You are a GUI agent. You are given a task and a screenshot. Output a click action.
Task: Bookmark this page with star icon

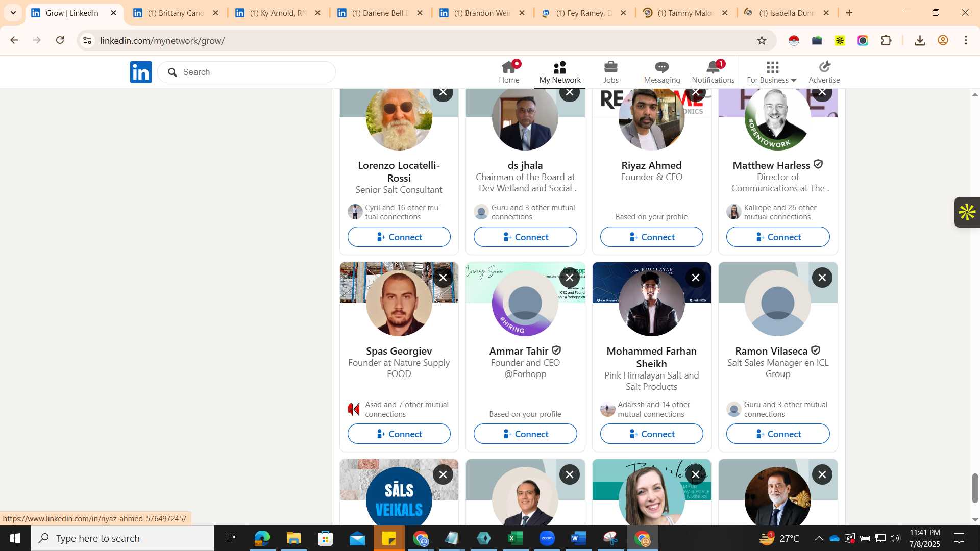[x=762, y=40]
